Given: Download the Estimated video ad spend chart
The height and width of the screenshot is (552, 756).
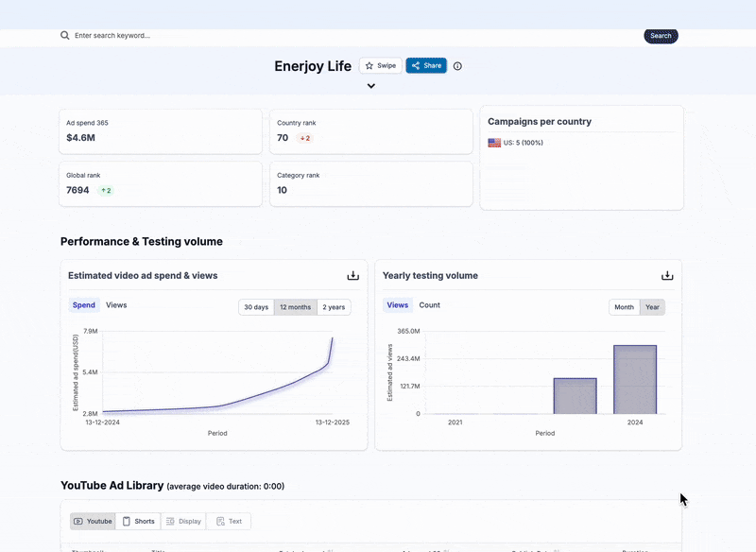Looking at the screenshot, I should point(352,276).
